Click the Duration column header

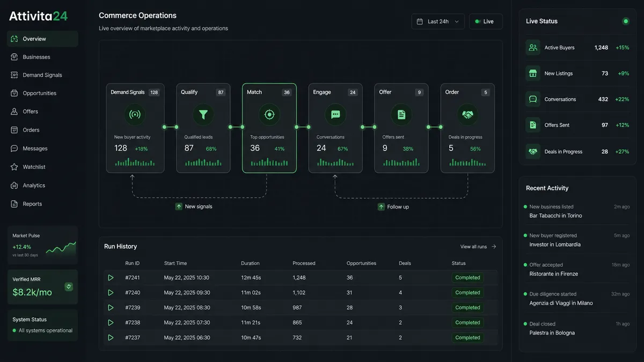250,263
